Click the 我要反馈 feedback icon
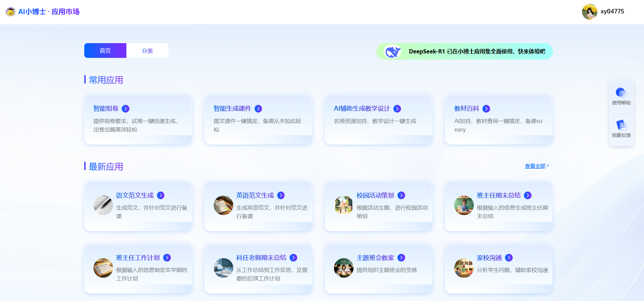 [x=621, y=125]
